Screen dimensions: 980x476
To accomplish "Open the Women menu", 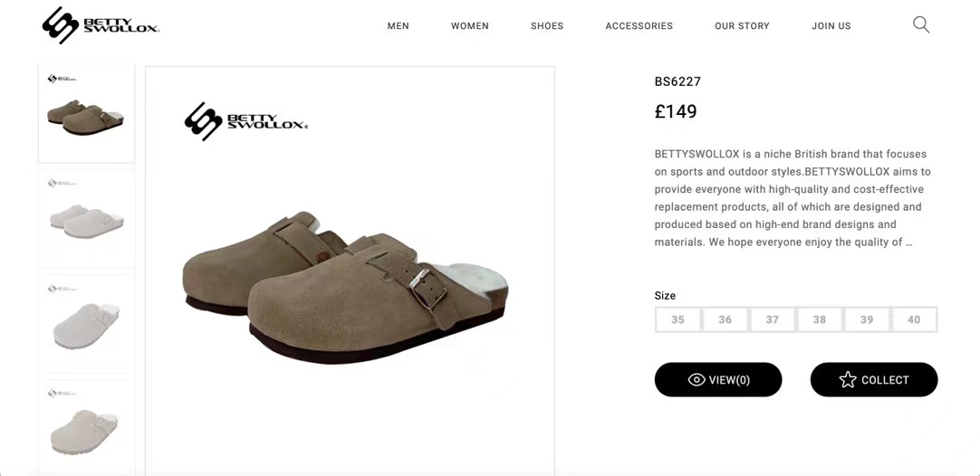I will tap(470, 26).
